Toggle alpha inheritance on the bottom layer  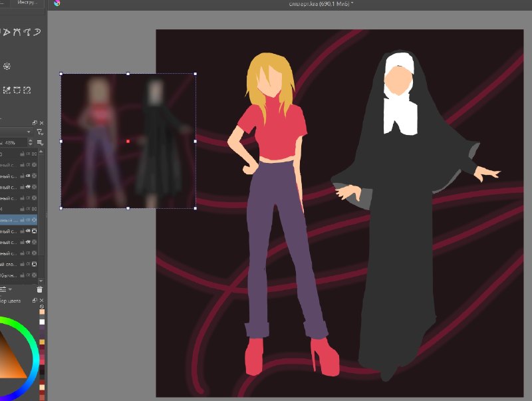28,275
